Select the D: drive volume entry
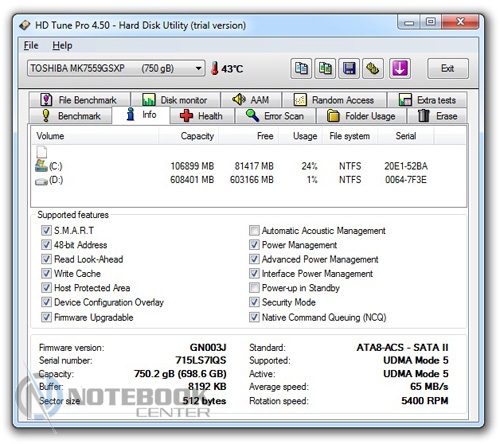Image resolution: width=500 pixels, height=444 pixels. tap(49, 180)
